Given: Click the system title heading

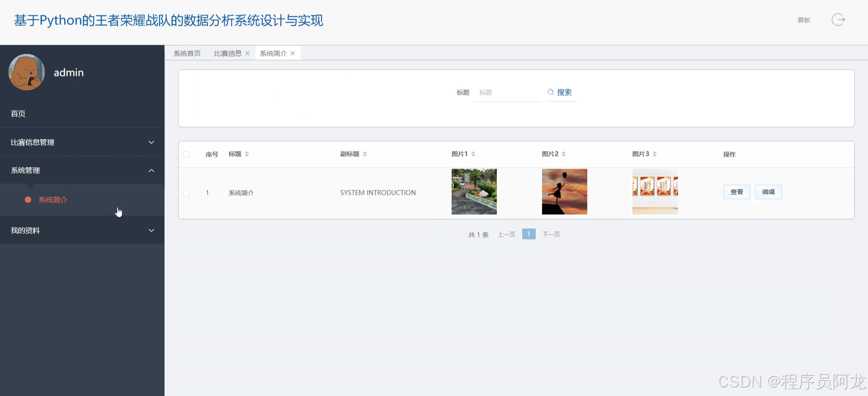Looking at the screenshot, I should (169, 20).
